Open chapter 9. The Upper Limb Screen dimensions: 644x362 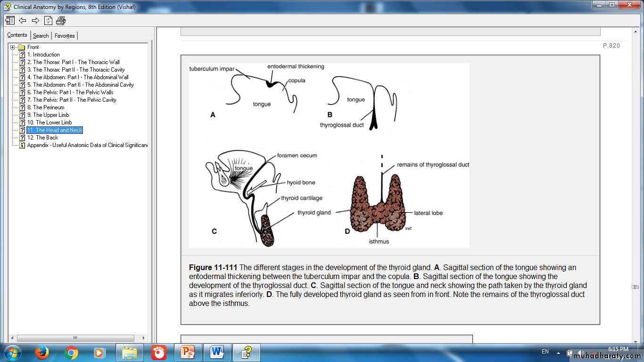[x=51, y=115]
